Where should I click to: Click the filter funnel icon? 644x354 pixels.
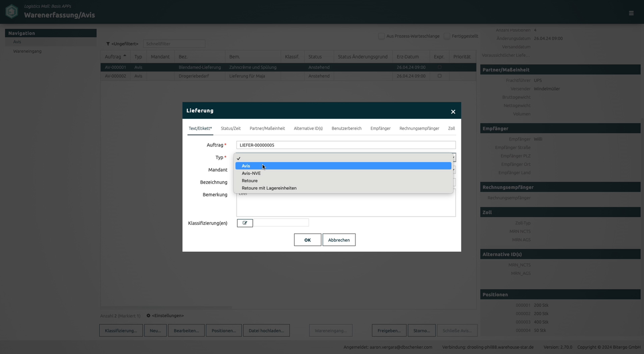(x=108, y=44)
